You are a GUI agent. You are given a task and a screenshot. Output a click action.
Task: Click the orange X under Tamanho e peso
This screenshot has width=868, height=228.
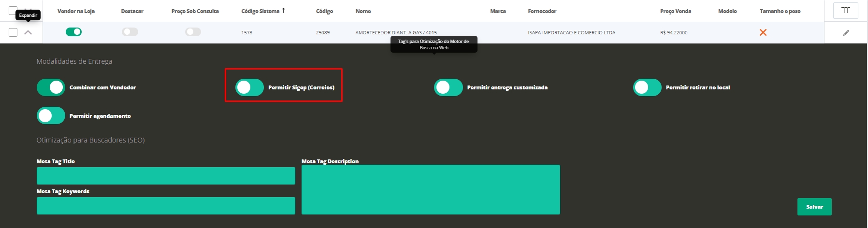(763, 32)
